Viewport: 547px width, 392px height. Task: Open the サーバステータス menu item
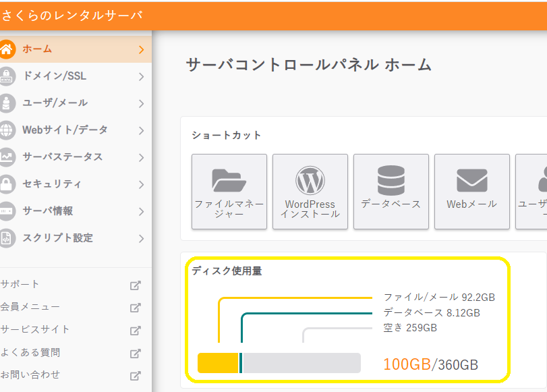(x=76, y=157)
